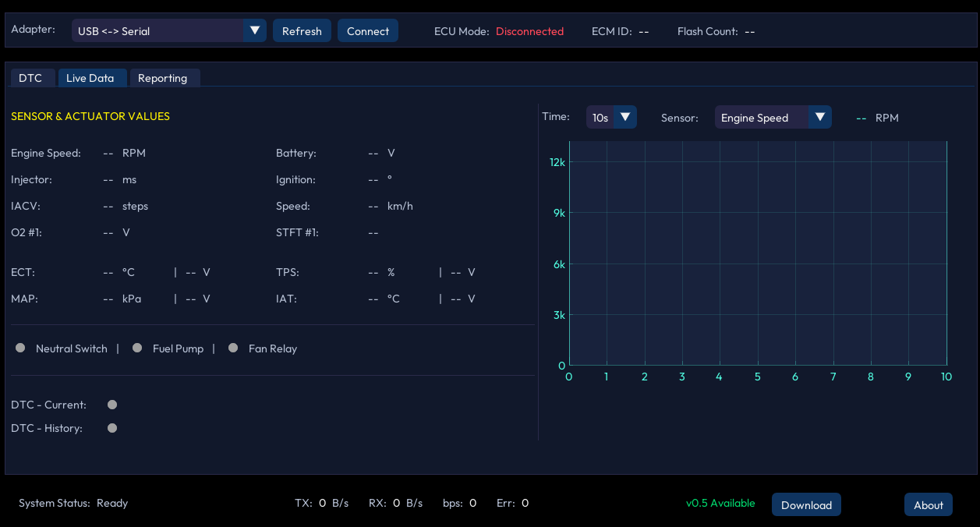Click the Neutral Switch label

click(72, 348)
